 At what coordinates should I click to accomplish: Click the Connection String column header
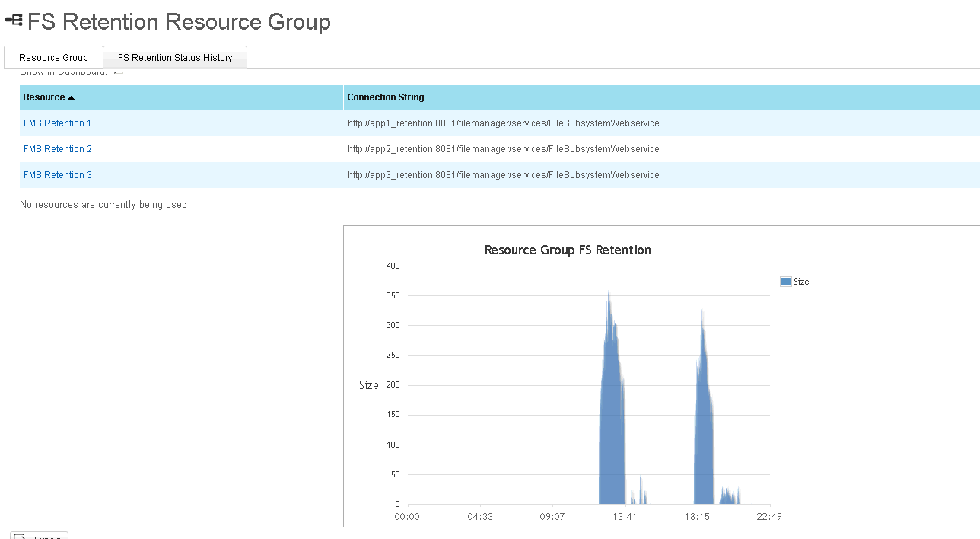coord(386,97)
